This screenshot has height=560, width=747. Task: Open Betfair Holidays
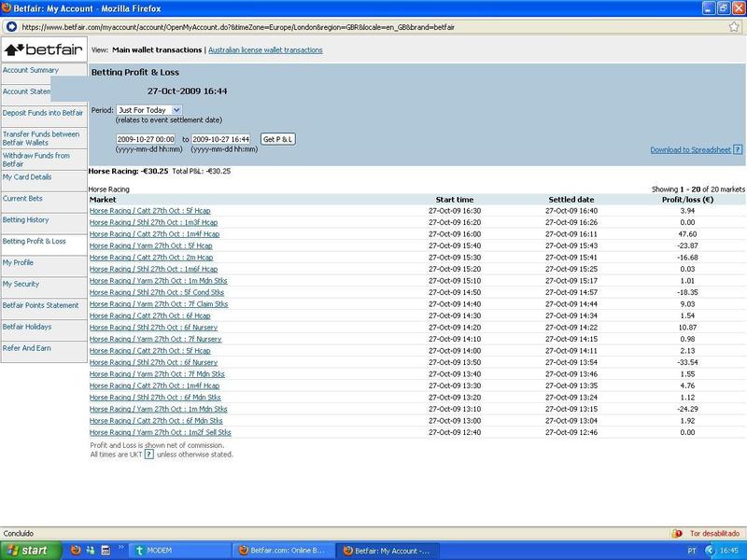[x=27, y=327]
